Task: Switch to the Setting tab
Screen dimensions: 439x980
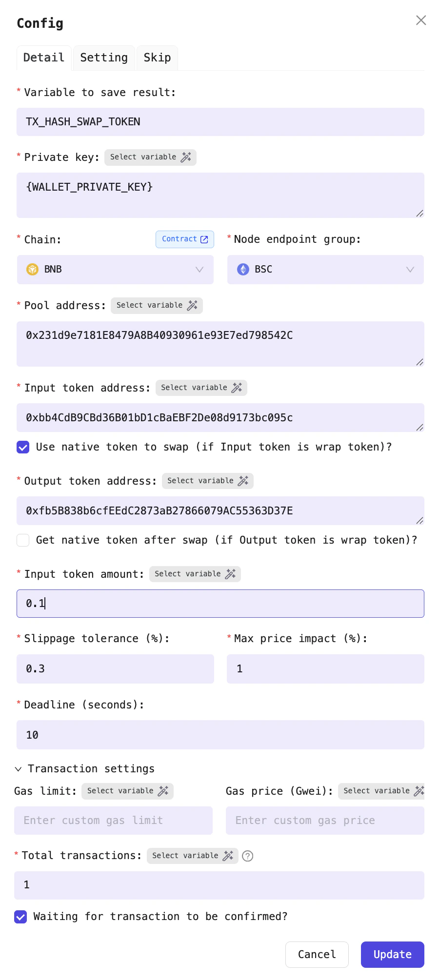Action: click(103, 58)
